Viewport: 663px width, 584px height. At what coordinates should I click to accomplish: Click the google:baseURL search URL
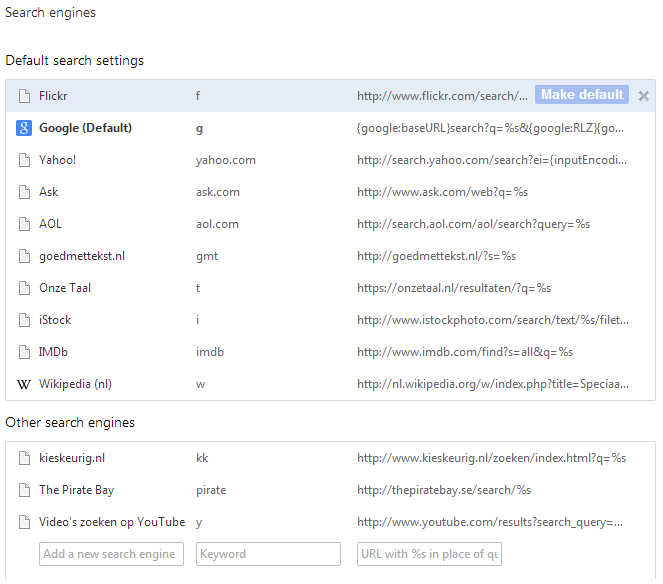coord(490,128)
